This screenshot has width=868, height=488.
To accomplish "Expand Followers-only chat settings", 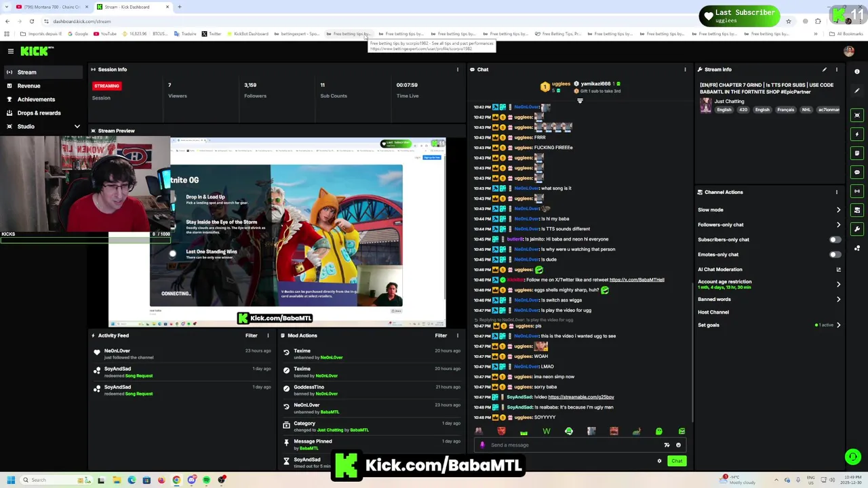I will click(x=838, y=224).
